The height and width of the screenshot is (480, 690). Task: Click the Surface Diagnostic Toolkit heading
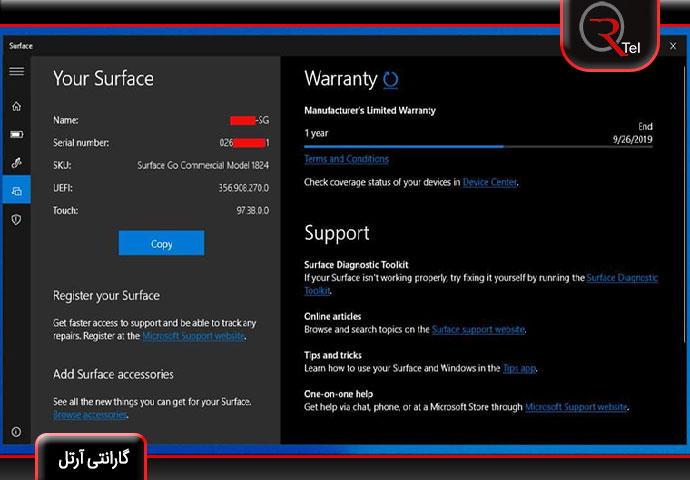point(356,265)
